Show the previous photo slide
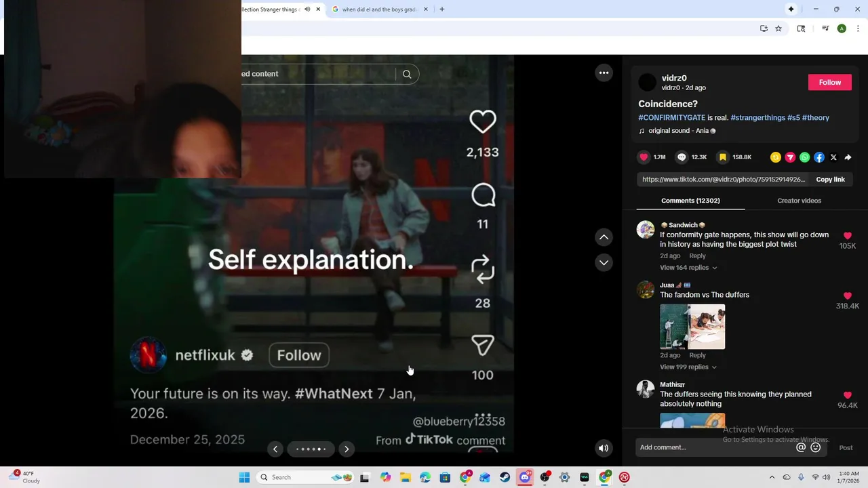Screen dimensions: 868x488 pos(275,449)
